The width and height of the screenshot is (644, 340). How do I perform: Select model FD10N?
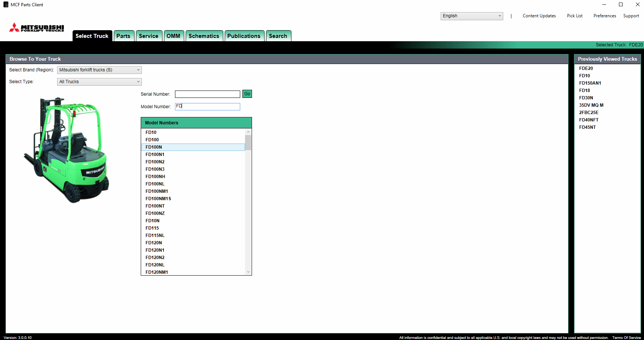pos(193,221)
